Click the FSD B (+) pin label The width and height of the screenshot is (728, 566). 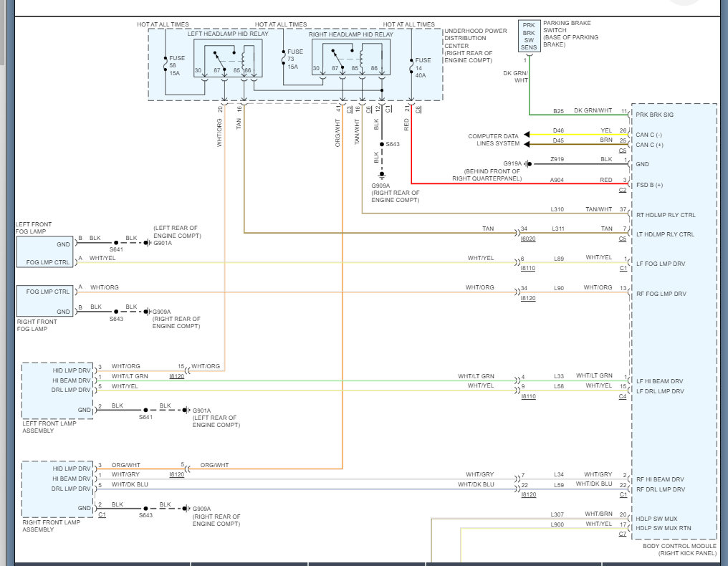[x=649, y=185]
